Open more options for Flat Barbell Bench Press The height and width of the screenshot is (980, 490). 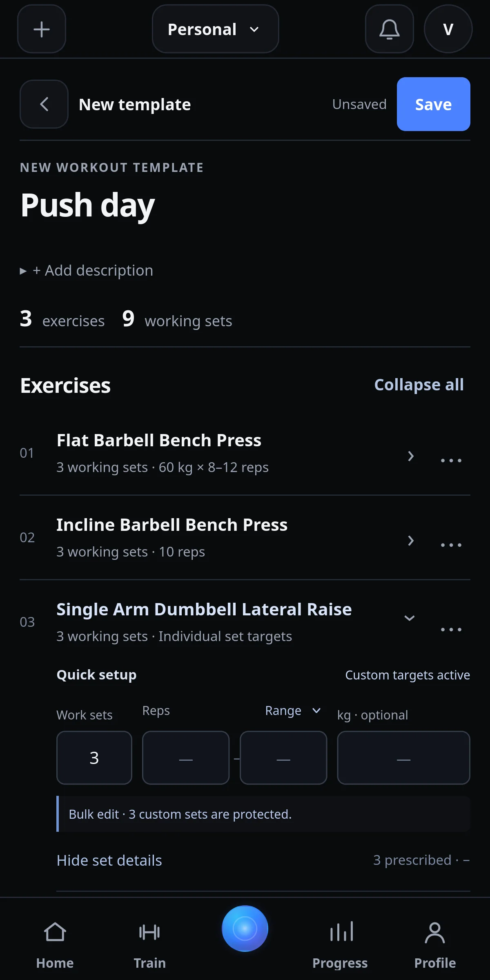[x=451, y=460]
